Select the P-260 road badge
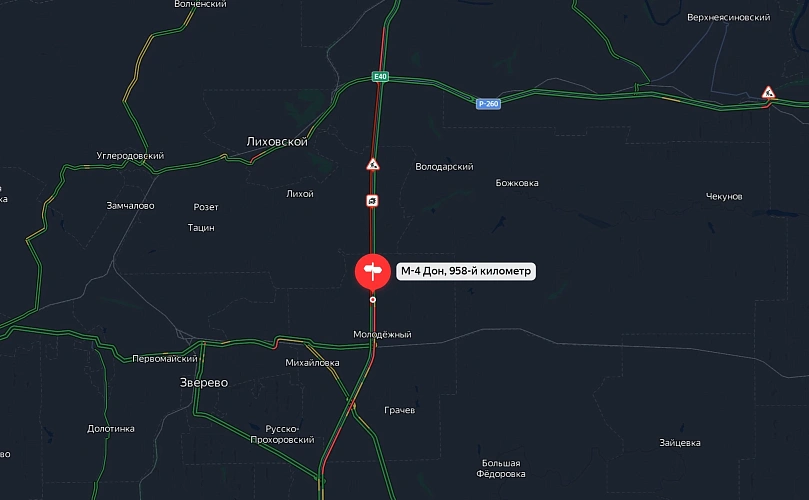 coord(488,104)
